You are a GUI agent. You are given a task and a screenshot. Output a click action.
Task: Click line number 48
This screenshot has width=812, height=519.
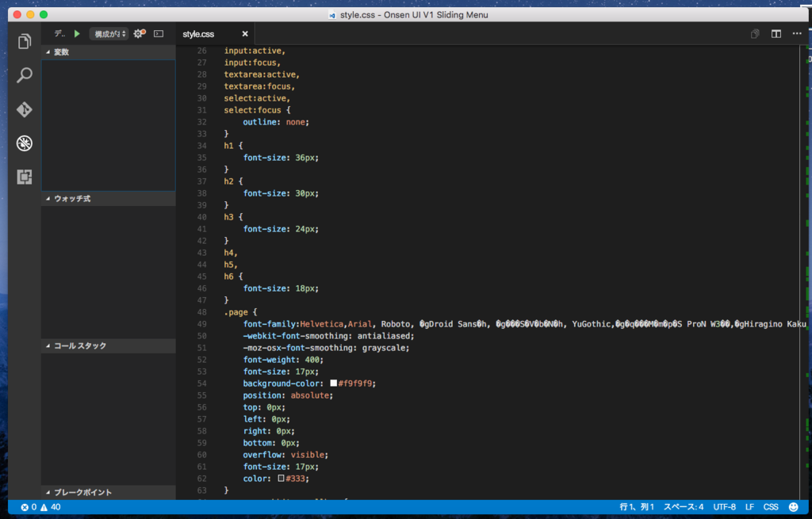pos(201,312)
